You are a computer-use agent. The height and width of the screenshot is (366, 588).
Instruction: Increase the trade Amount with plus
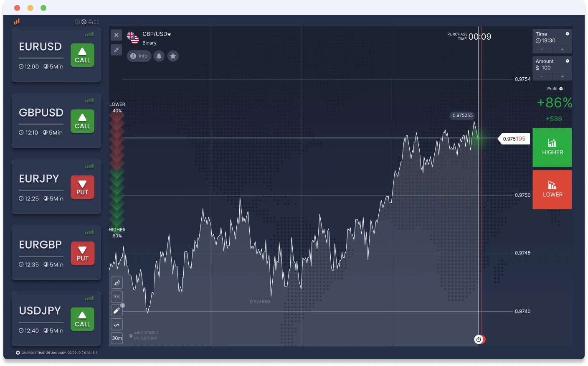click(562, 76)
